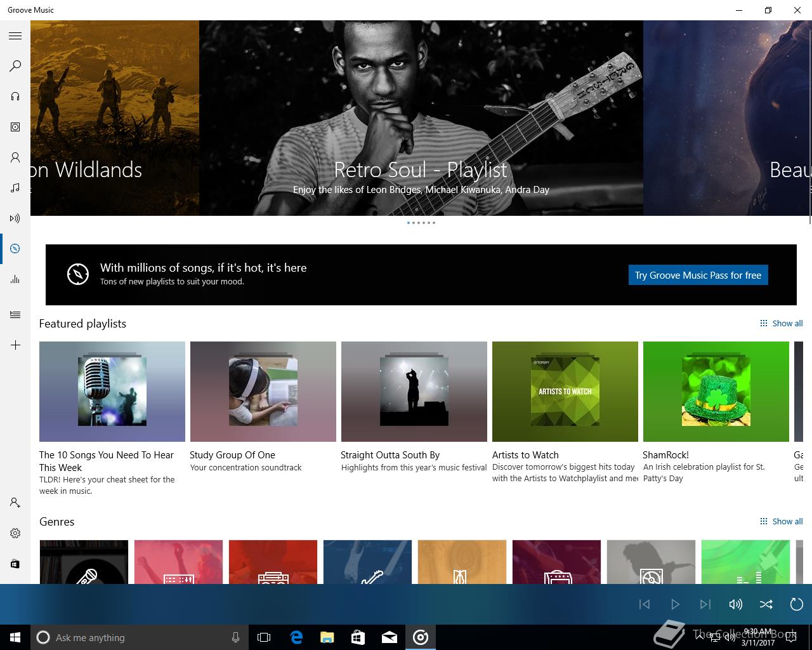Create new playlist with plus icon
Viewport: 812px width, 650px height.
tap(15, 345)
